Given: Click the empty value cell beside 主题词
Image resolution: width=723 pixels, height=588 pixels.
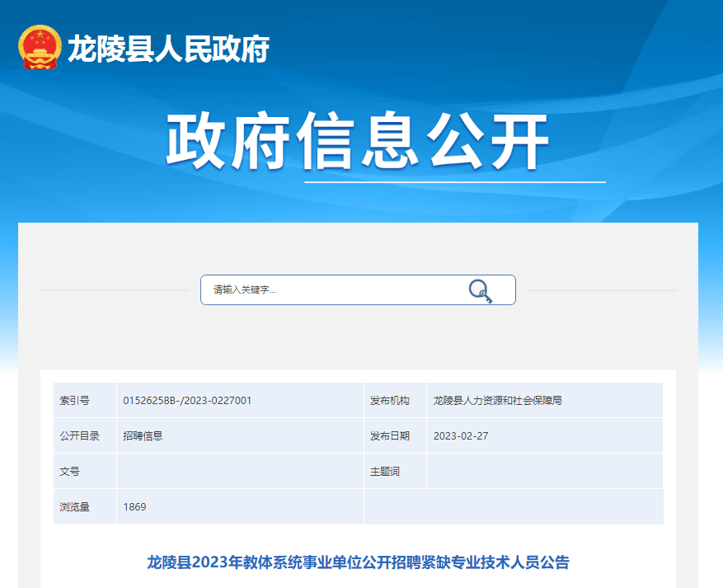Looking at the screenshot, I should pyautogui.click(x=544, y=472).
